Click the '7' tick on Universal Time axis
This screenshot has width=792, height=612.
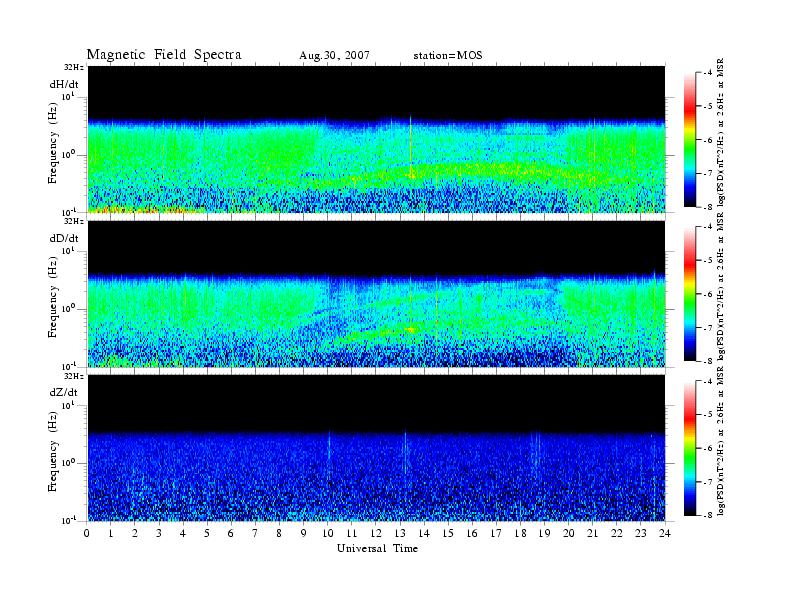pyautogui.click(x=256, y=533)
